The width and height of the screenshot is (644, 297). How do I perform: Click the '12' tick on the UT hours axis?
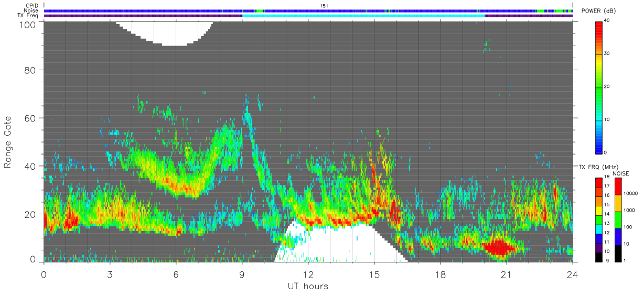[x=308, y=274]
